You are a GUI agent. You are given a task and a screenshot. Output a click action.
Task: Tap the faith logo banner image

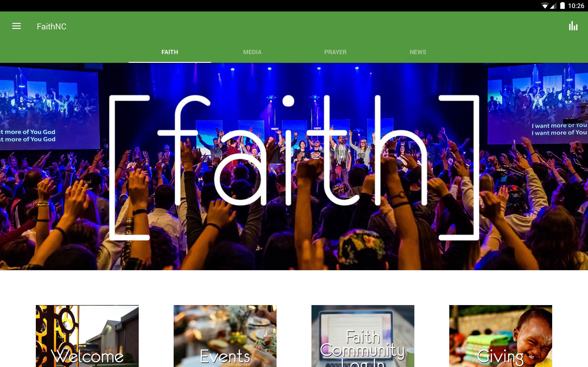pyautogui.click(x=294, y=167)
